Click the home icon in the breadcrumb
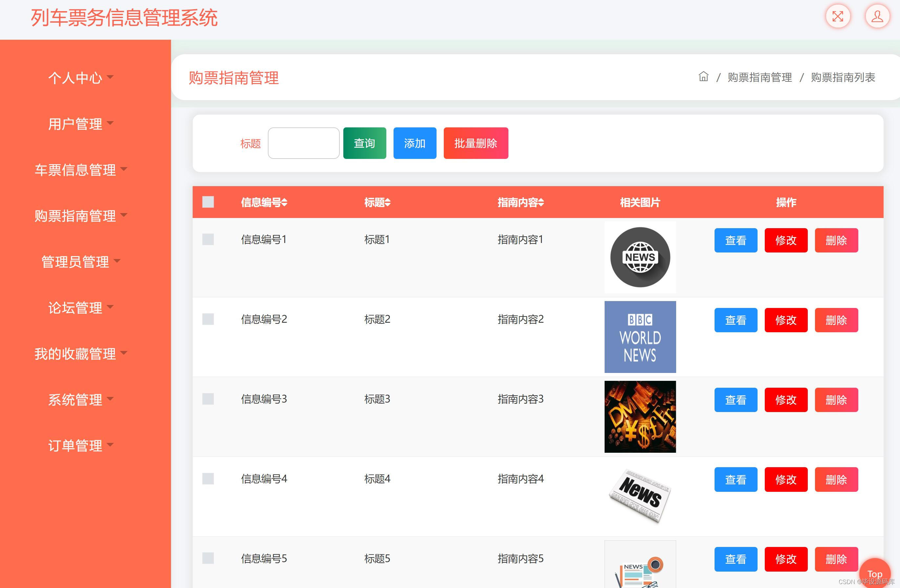 point(703,77)
